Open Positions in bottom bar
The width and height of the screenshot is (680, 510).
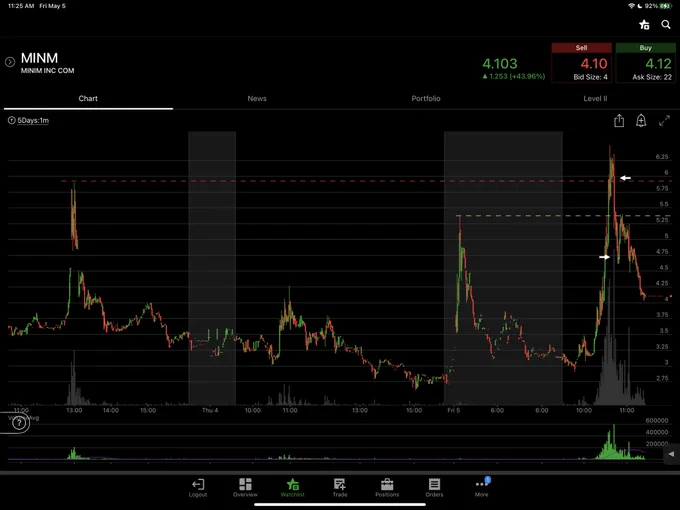pos(387,488)
